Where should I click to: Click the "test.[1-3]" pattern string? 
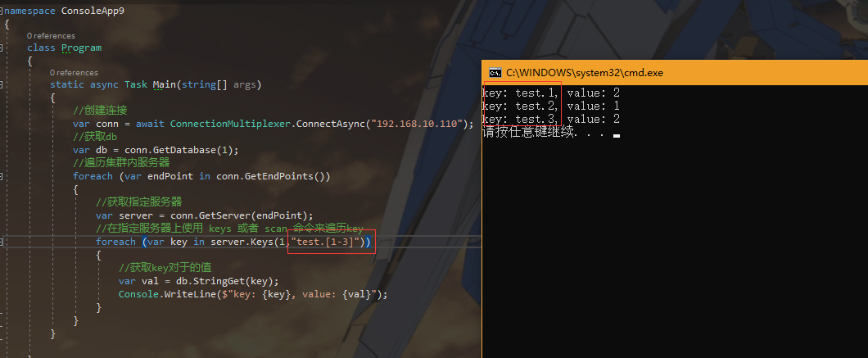tap(327, 242)
